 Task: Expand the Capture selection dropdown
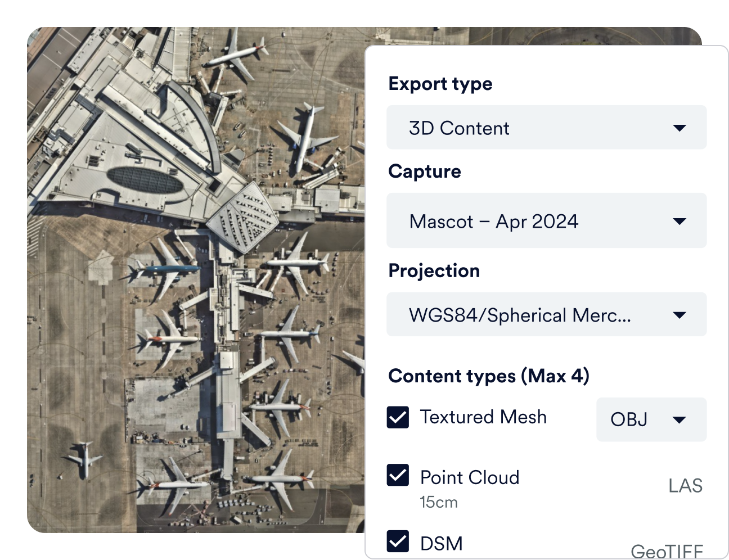pyautogui.click(x=546, y=220)
